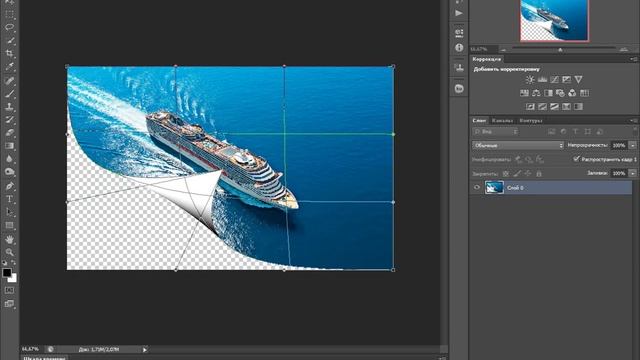
Task: Click the black foreground color swatch
Action: 7,273
